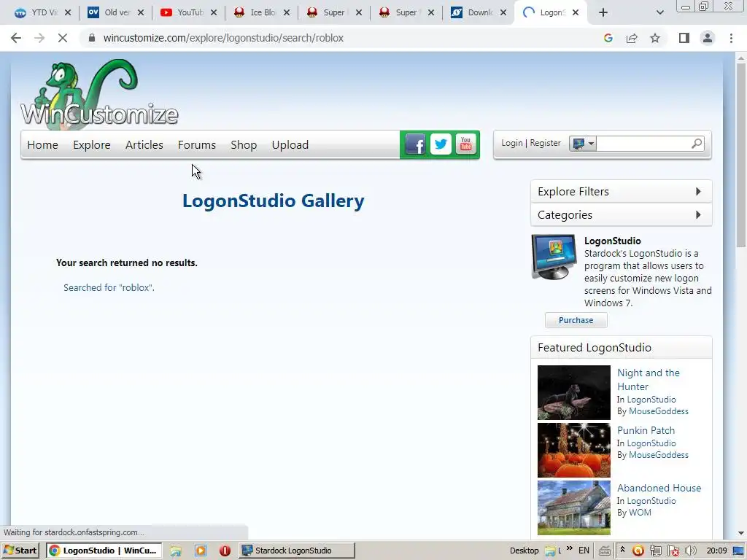This screenshot has width=747, height=560.
Task: Open the red Opera icon in taskbar
Action: tap(225, 551)
